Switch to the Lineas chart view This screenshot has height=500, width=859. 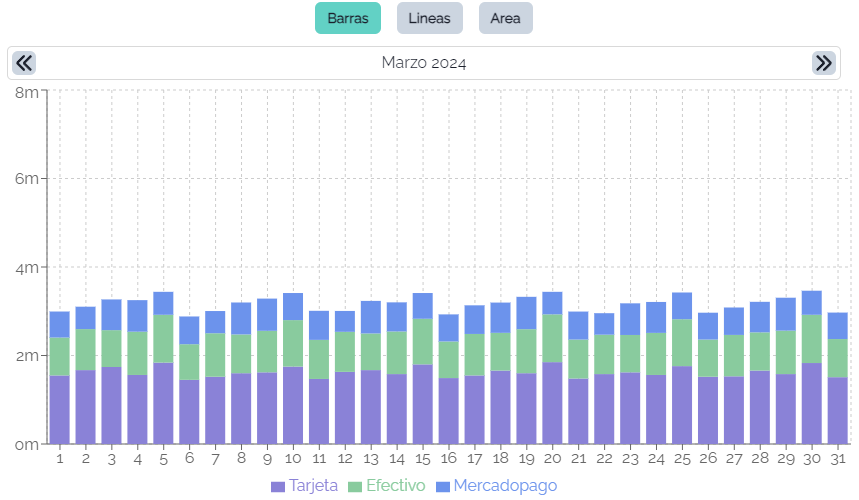coord(430,18)
